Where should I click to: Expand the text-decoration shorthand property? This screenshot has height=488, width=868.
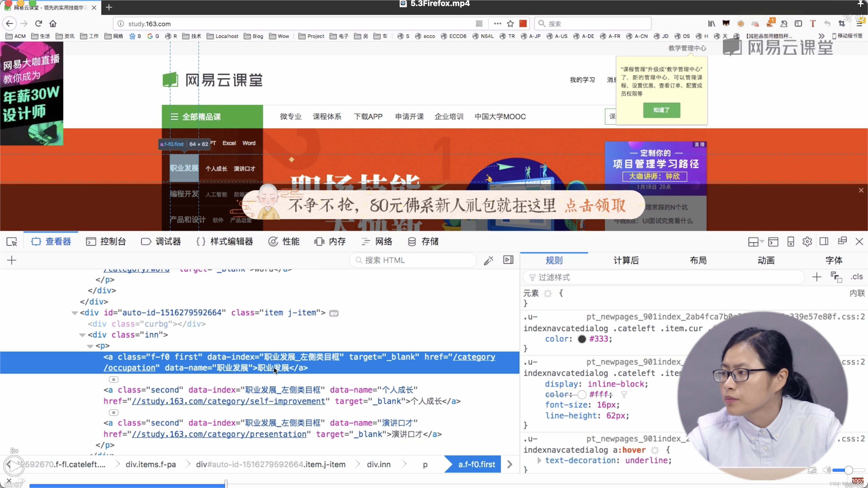coord(539,460)
